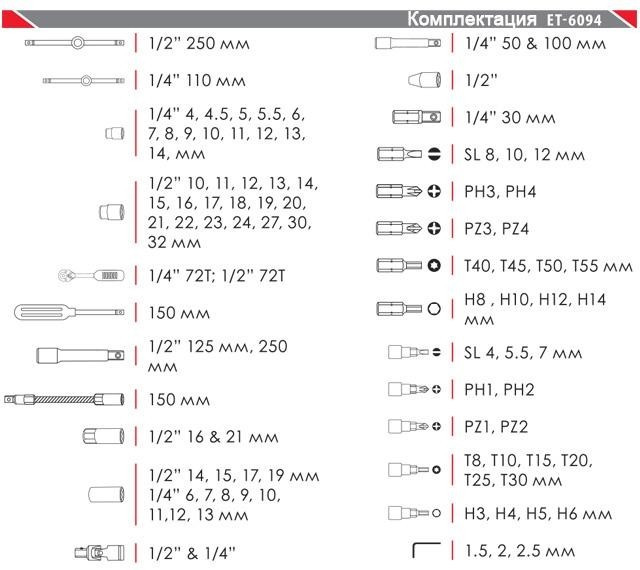Image resolution: width=640 pixels, height=570 pixels.
Task: Select the Phillips cross symbol beside PH3, PH4
Action: point(433,192)
